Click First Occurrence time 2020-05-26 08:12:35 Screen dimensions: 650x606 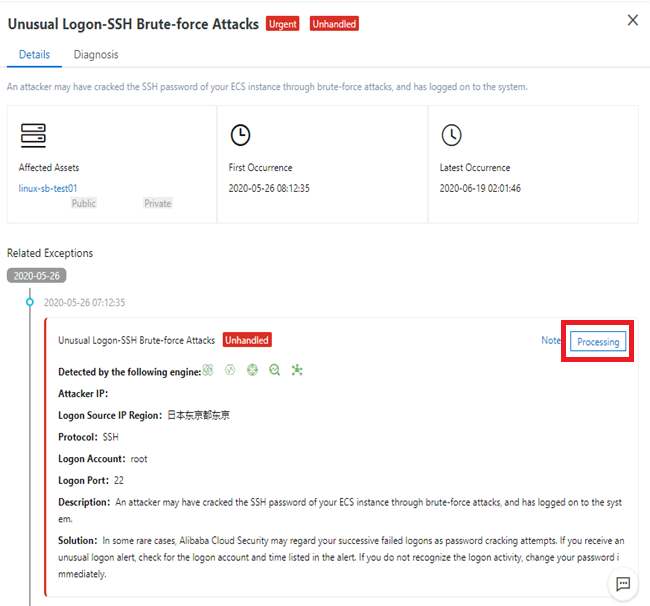point(269,189)
